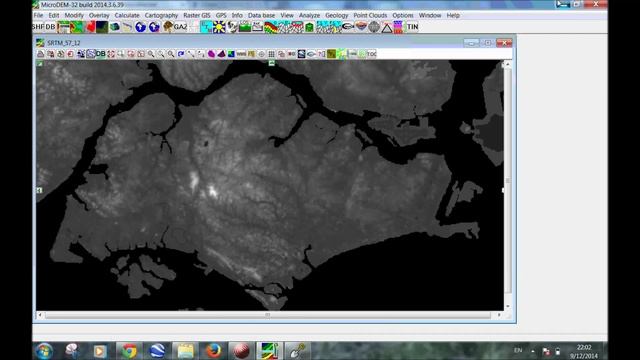Open the Raster GIS menu
Image resolution: width=640 pixels, height=360 pixels.
click(197, 15)
